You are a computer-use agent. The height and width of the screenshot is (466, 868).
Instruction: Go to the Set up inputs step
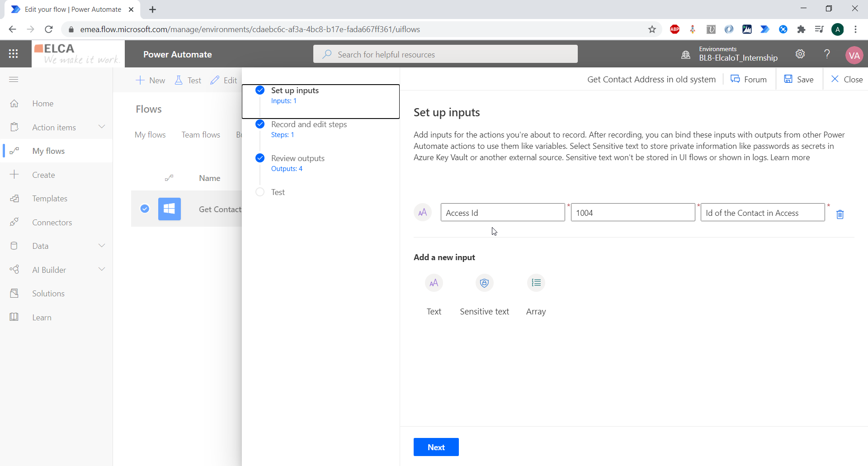[321, 101]
